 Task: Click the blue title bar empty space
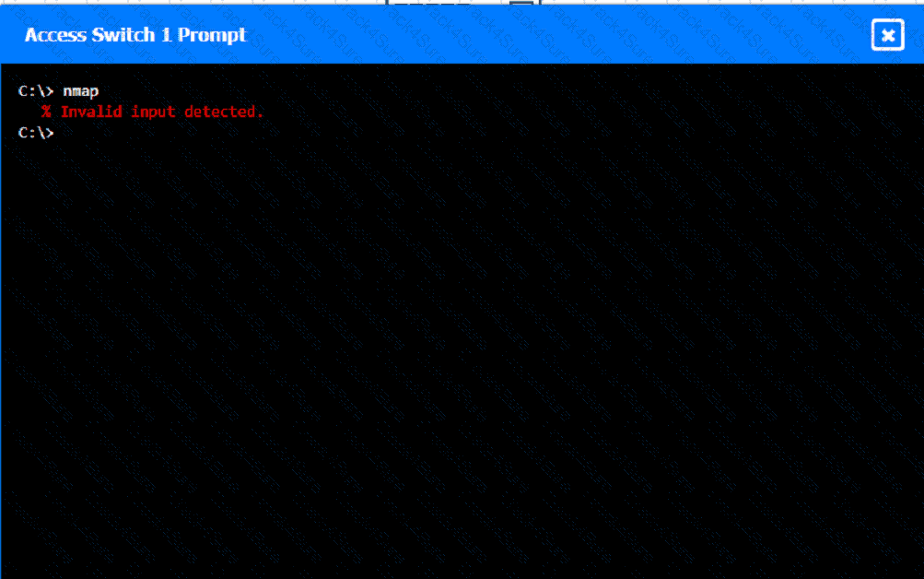point(554,35)
